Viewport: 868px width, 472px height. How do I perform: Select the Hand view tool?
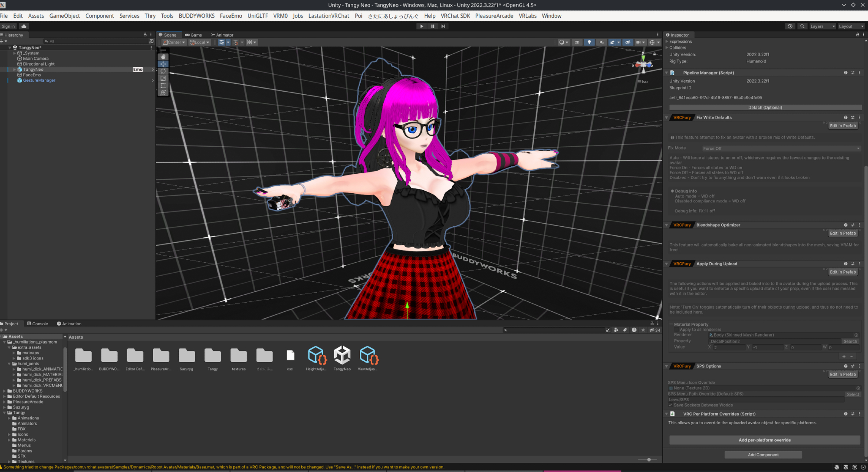point(163,56)
